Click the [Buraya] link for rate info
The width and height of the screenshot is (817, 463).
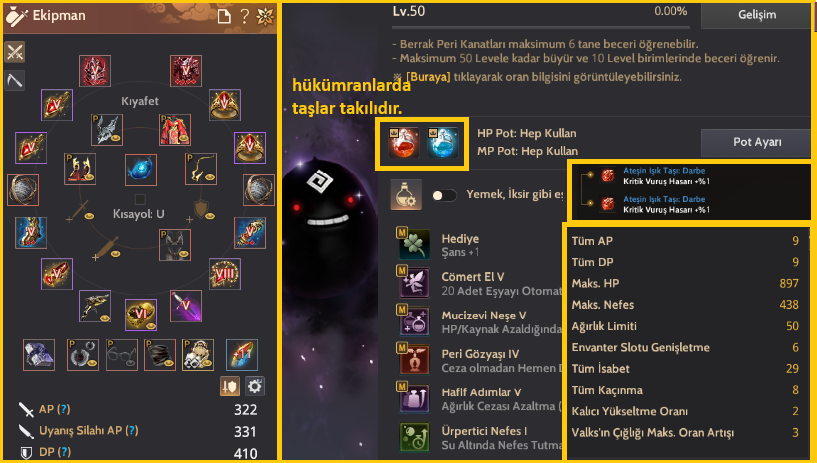coord(428,77)
